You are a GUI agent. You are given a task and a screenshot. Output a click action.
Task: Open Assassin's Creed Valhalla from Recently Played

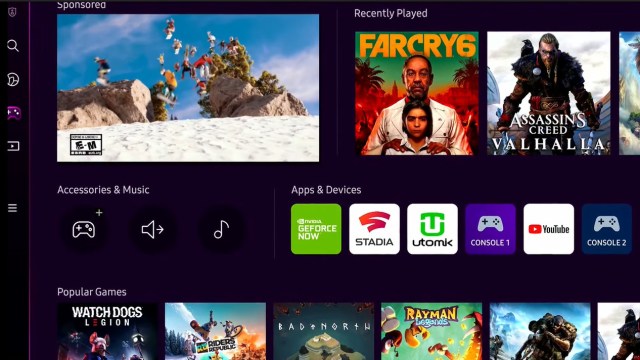click(x=549, y=93)
